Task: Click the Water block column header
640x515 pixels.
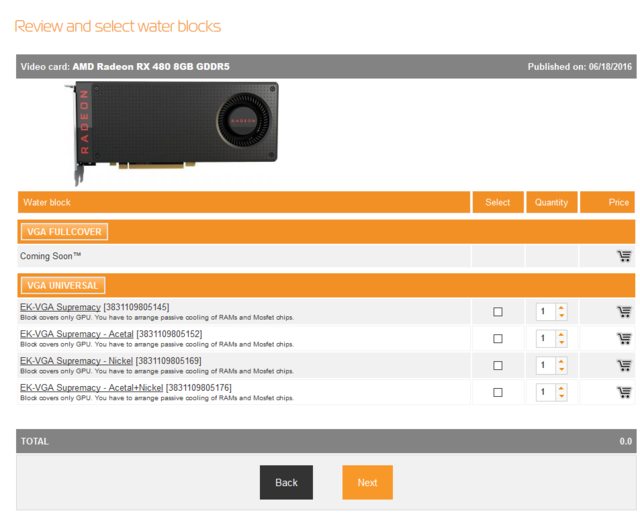Action: click(x=244, y=202)
